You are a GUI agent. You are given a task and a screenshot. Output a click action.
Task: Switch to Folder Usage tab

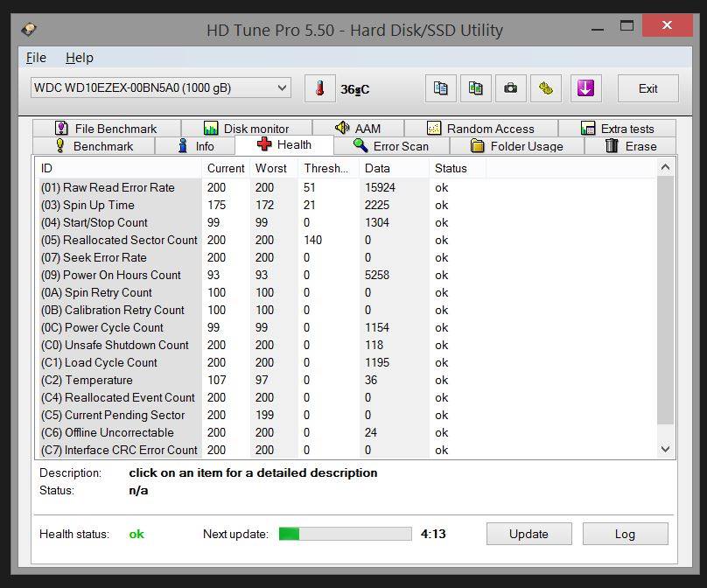click(x=517, y=146)
